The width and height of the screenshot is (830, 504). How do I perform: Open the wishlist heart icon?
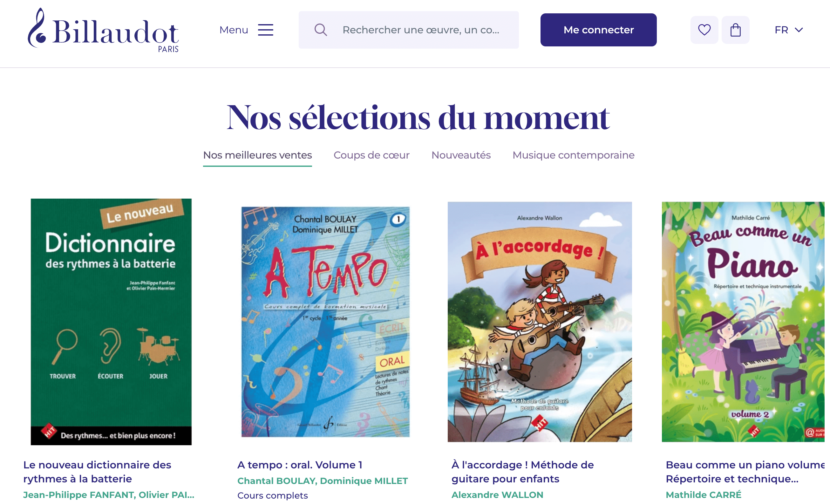[x=704, y=30]
